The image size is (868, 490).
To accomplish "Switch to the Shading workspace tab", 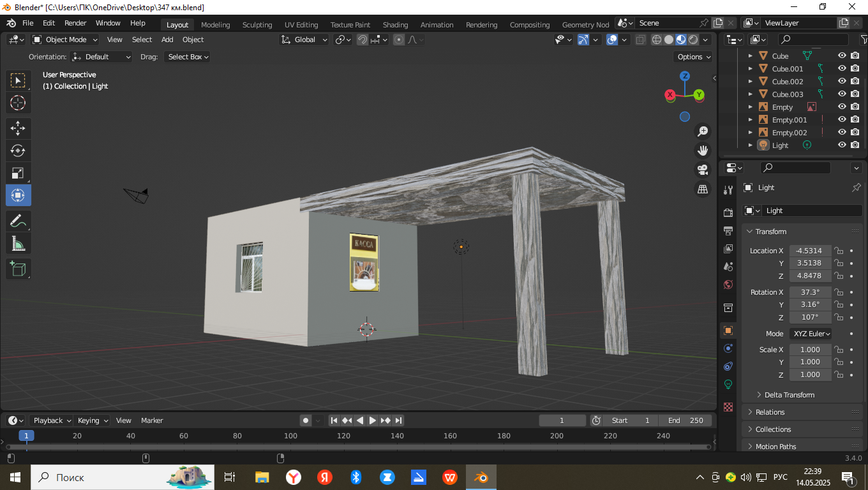I will point(395,25).
